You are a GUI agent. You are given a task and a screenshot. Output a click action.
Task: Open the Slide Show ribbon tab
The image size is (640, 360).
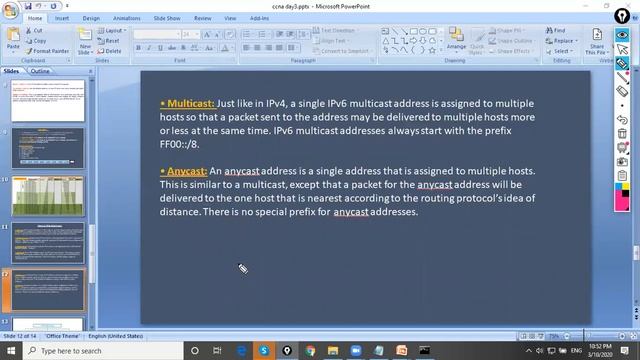click(x=167, y=18)
